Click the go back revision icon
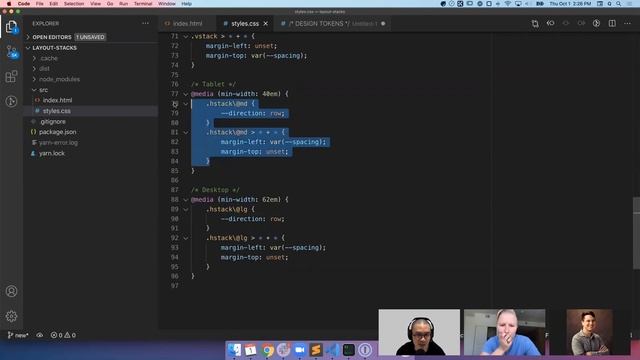Screen dimensions: 640x360 click(550, 24)
